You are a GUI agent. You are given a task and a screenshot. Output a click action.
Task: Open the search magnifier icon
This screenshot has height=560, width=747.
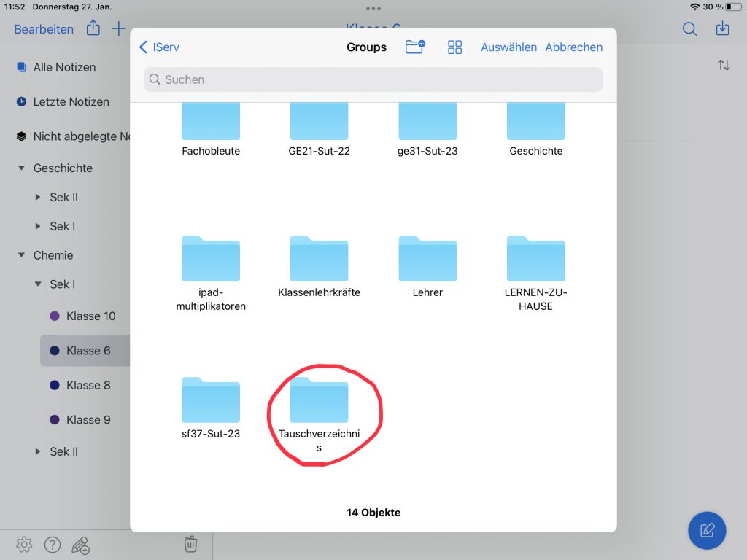[x=689, y=29]
